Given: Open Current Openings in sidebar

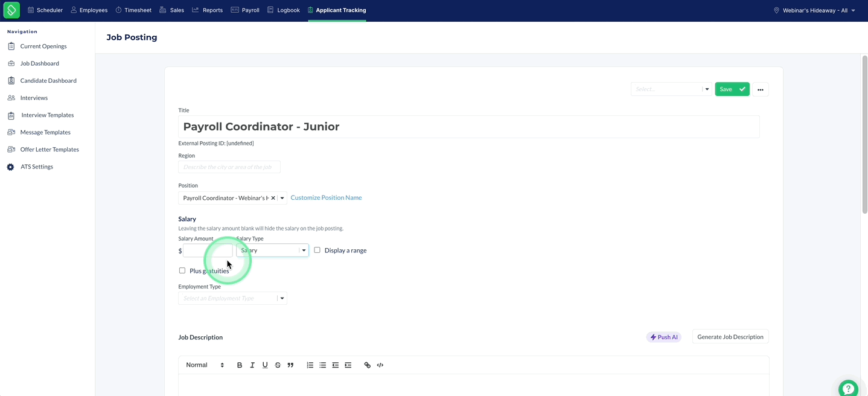Looking at the screenshot, I should tap(43, 46).
